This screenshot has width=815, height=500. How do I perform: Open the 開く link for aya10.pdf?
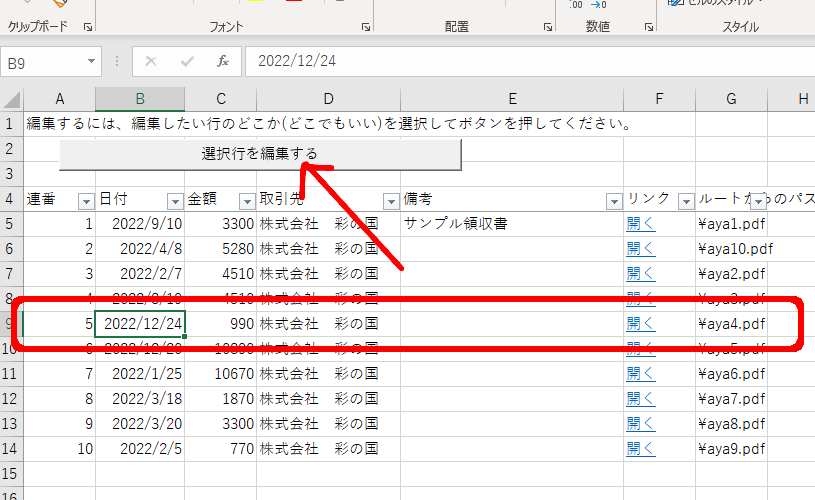tap(640, 249)
